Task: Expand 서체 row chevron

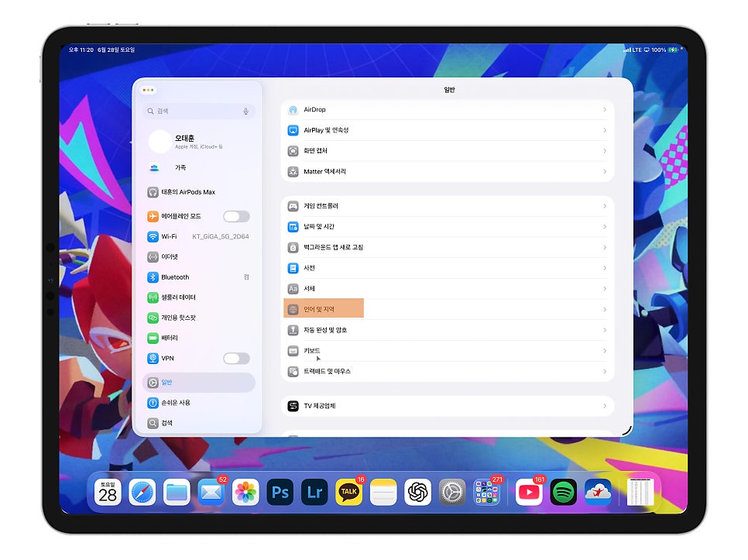Action: (605, 289)
